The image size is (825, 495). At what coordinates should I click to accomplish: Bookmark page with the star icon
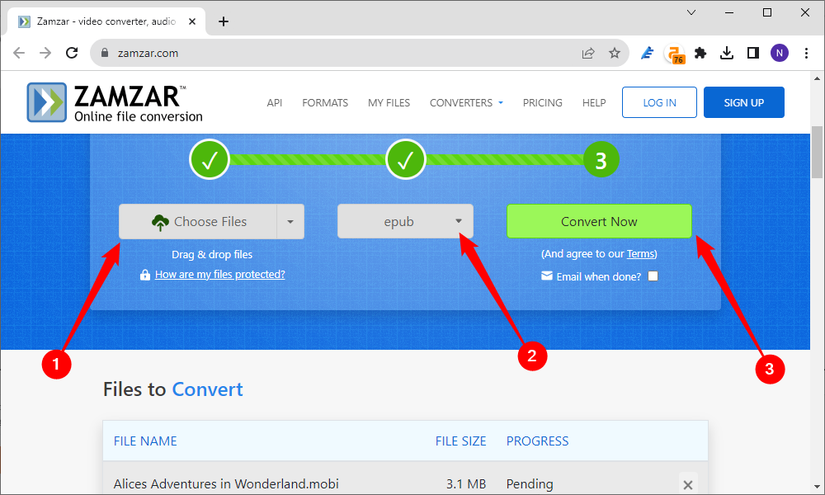pyautogui.click(x=614, y=53)
